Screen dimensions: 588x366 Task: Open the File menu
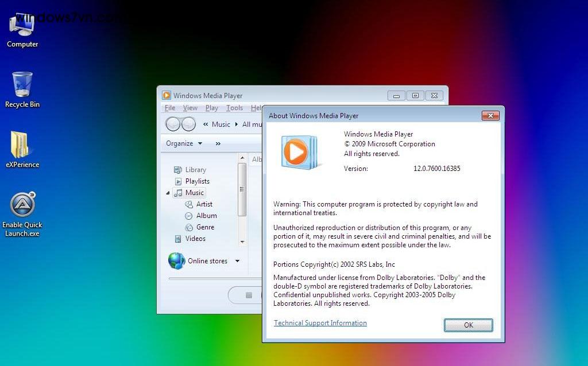tap(170, 108)
